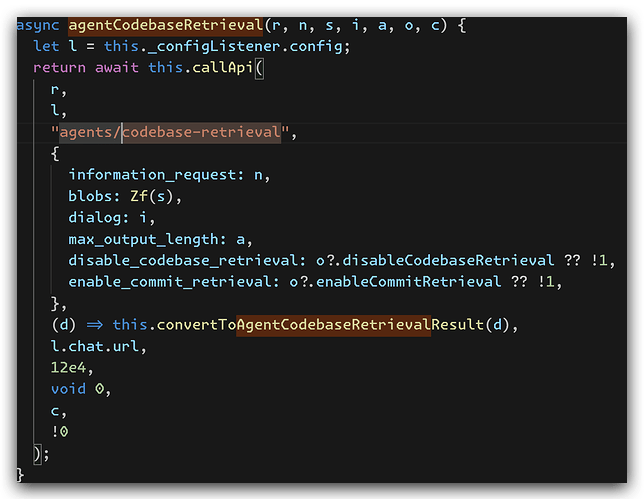Screen dimensions: 644x499
Task: Click the 'await' keyword
Action: coord(117,68)
